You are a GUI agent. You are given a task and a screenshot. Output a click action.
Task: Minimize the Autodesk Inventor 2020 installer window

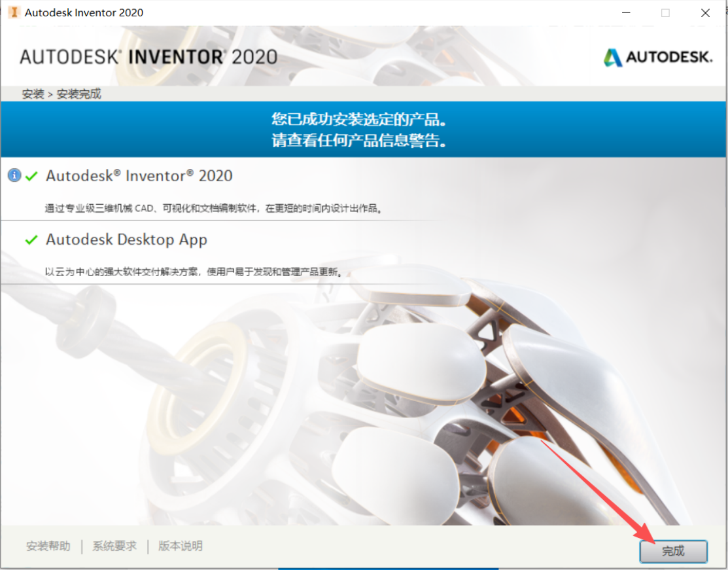(626, 13)
